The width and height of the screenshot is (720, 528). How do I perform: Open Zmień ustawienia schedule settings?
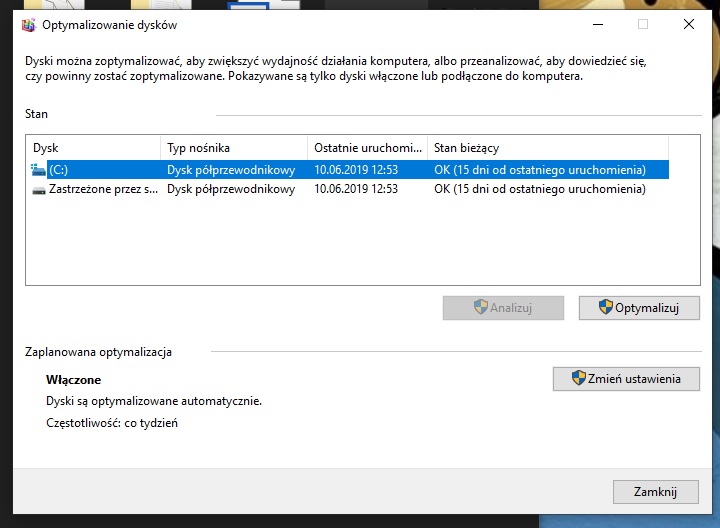(626, 379)
